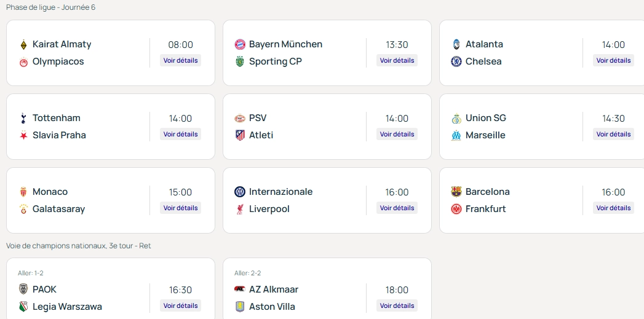Image resolution: width=644 pixels, height=319 pixels.
Task: Click the Bayern München club logo
Action: click(x=240, y=44)
